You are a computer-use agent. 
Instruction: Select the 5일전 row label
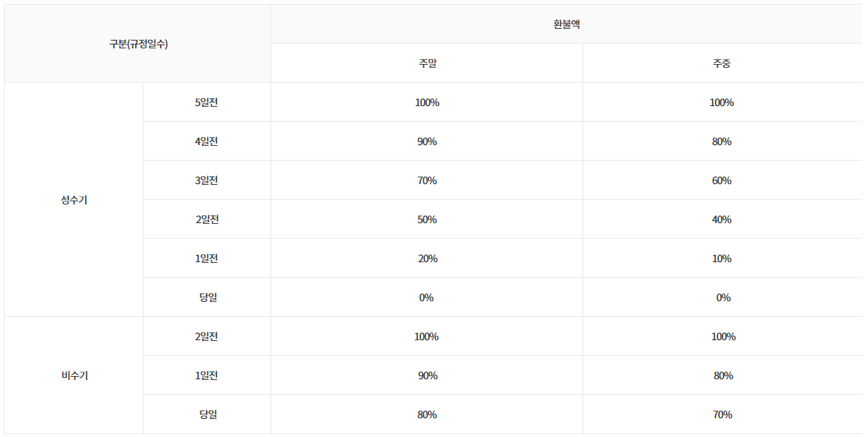(207, 102)
